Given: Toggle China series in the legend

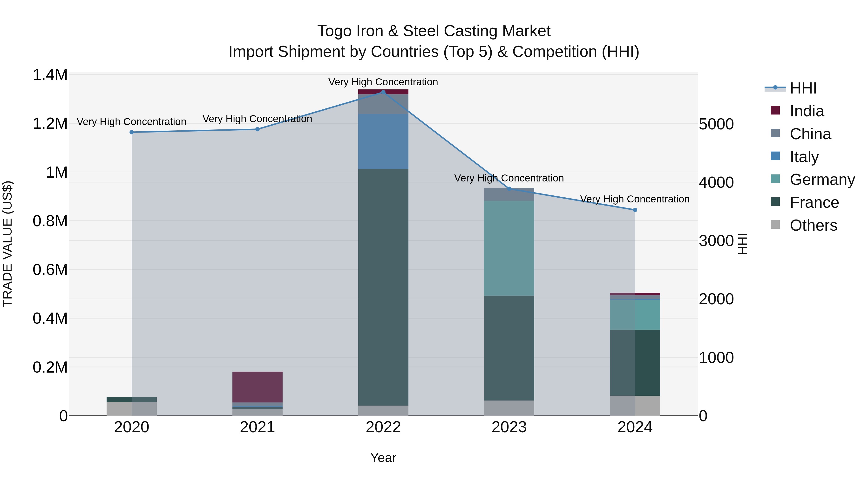Looking at the screenshot, I should click(x=801, y=134).
